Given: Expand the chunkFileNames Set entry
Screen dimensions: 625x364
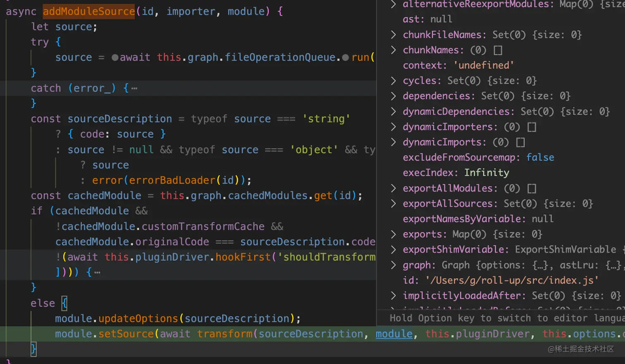Looking at the screenshot, I should coord(393,35).
